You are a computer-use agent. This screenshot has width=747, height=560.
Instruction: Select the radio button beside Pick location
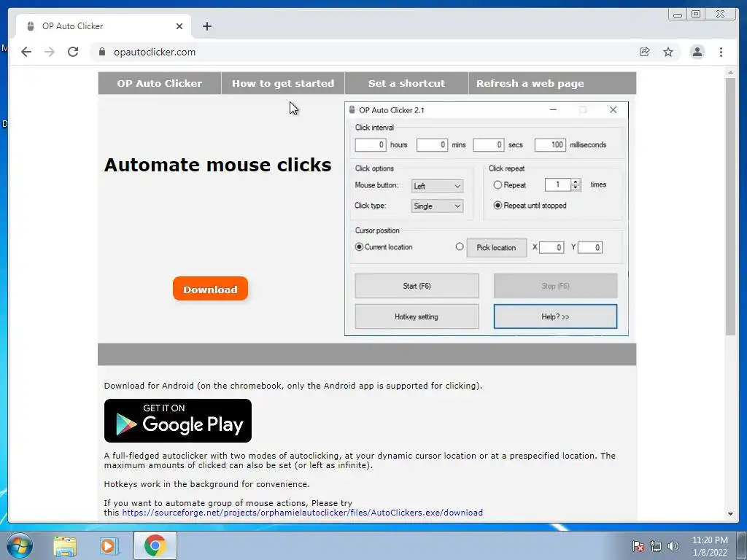click(460, 246)
